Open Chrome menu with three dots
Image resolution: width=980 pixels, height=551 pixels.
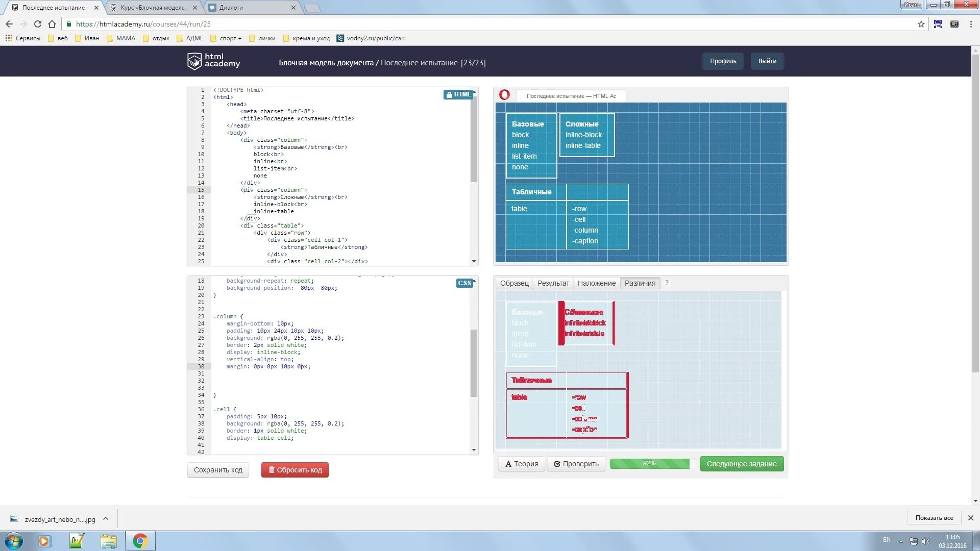pyautogui.click(x=971, y=24)
